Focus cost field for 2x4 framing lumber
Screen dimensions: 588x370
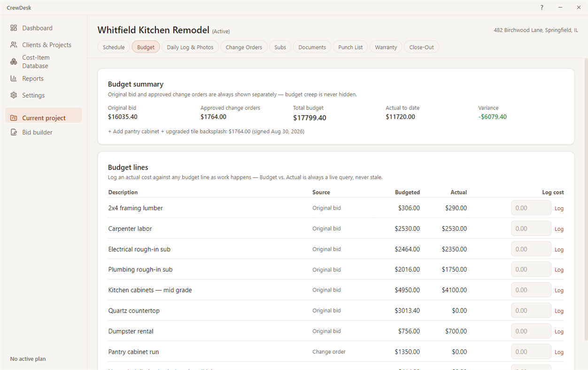(531, 208)
